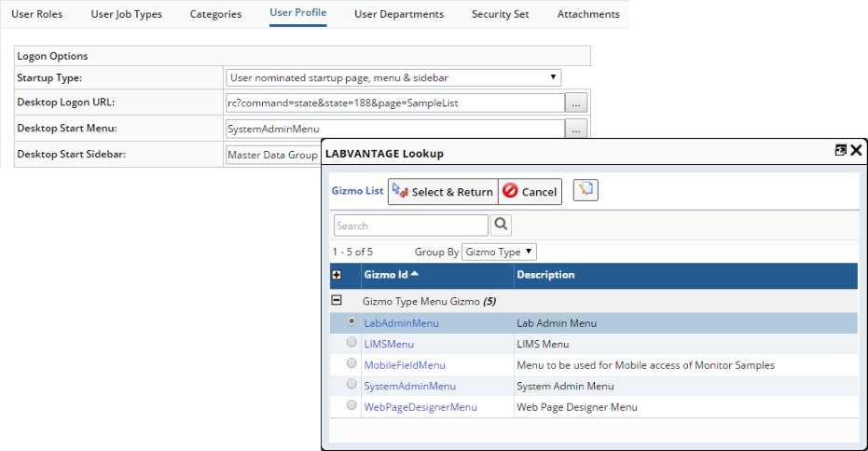
Task: Select the LabAdminMenu radio button
Action: [351, 321]
